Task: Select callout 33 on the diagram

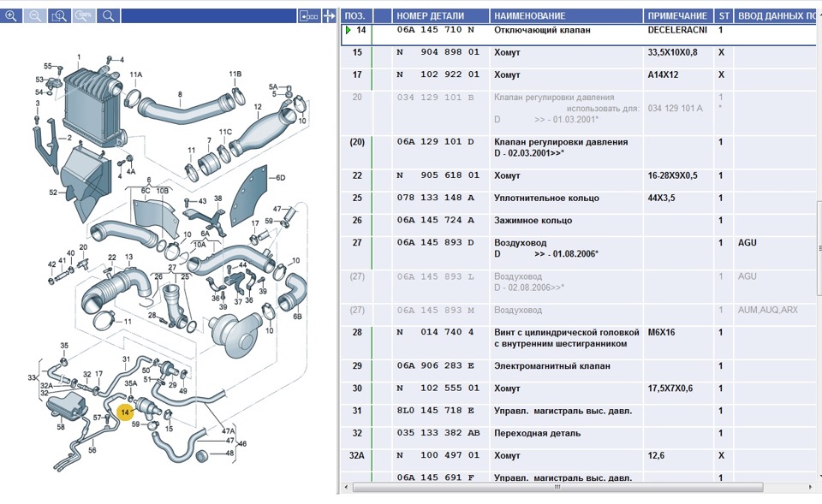Action: coord(32,377)
